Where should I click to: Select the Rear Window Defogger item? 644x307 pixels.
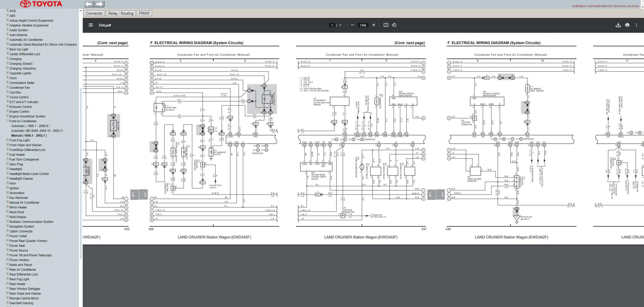[x=25, y=289]
